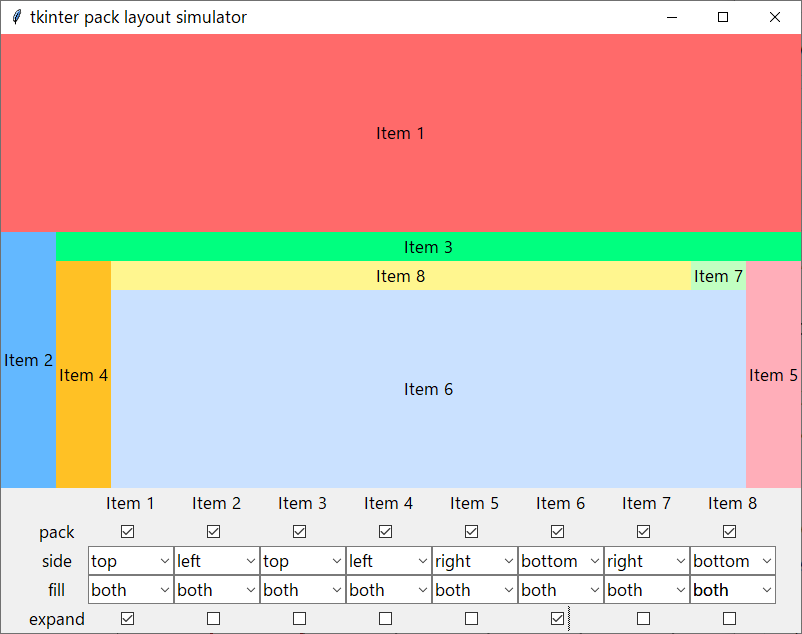Uncheck the expand checkbox for Item 6

click(x=557, y=619)
